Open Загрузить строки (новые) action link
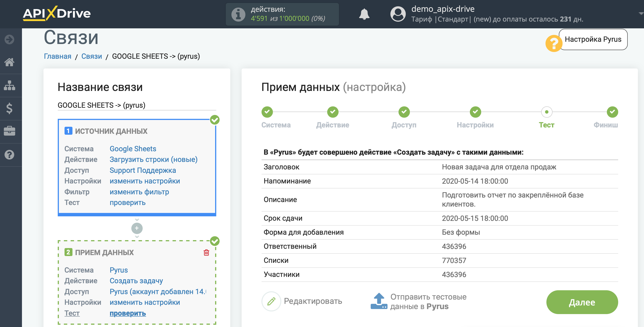 pyautogui.click(x=154, y=159)
